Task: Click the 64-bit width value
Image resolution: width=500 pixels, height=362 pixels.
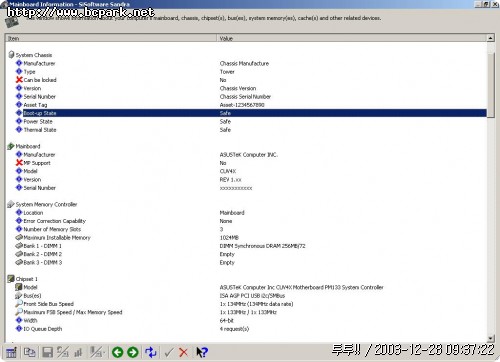Action: [227, 320]
